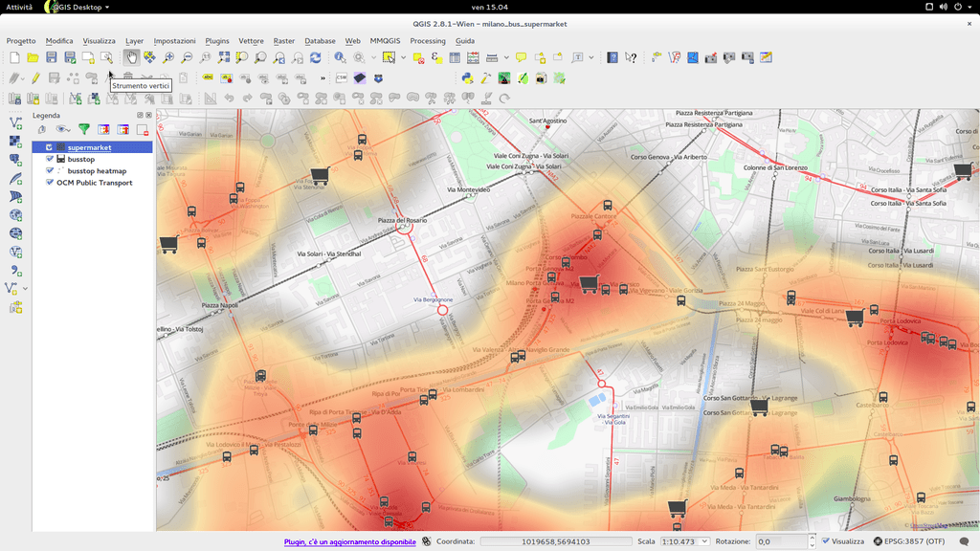Click the Zoom Full extent icon

pos(223,57)
